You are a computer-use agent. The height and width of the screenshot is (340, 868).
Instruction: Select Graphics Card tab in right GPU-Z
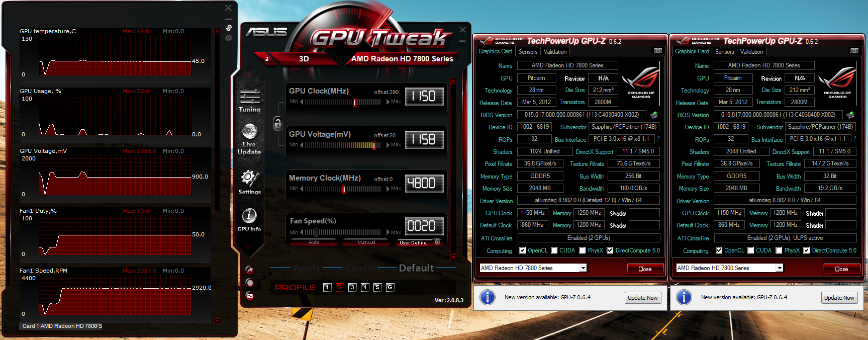coord(692,51)
